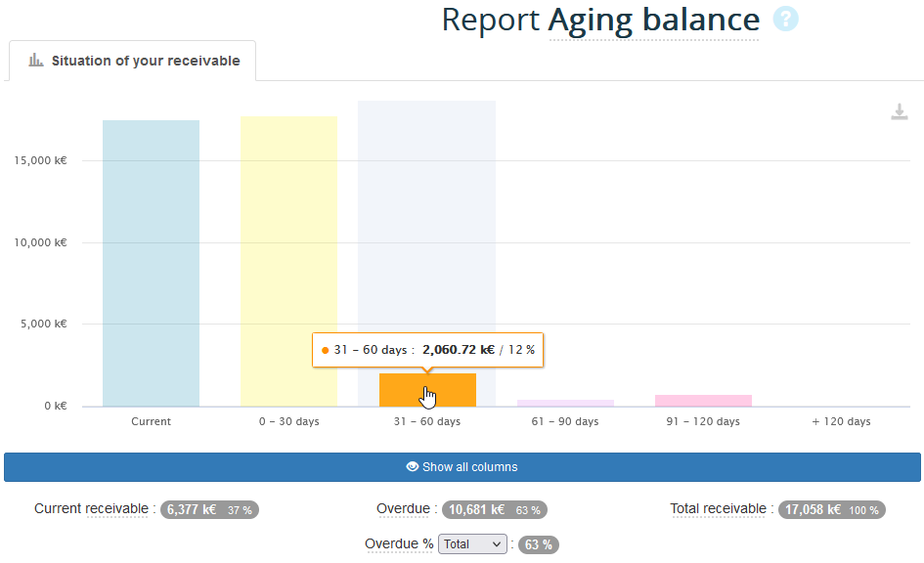
Task: Click the orange dot in the chart tooltip
Action: coord(324,349)
